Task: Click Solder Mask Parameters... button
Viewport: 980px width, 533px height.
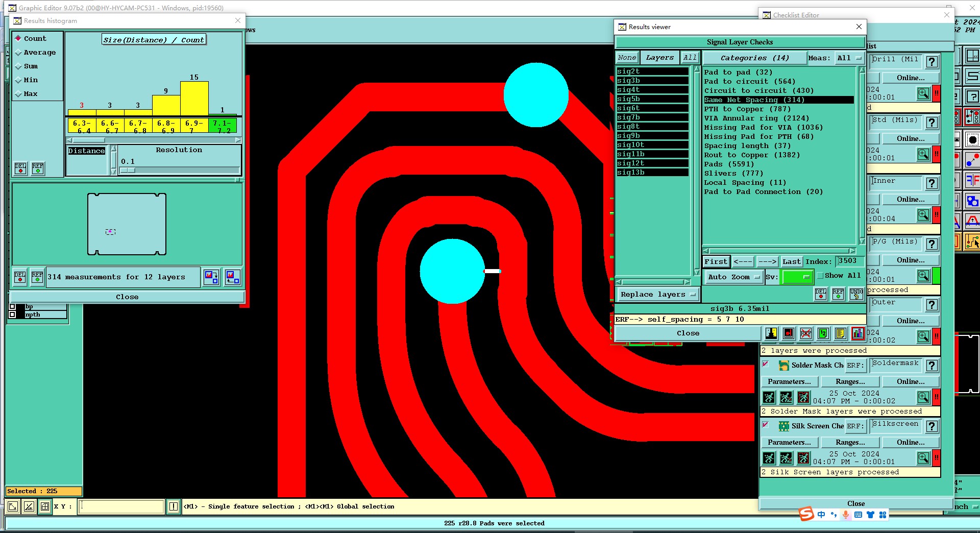Action: coord(789,381)
